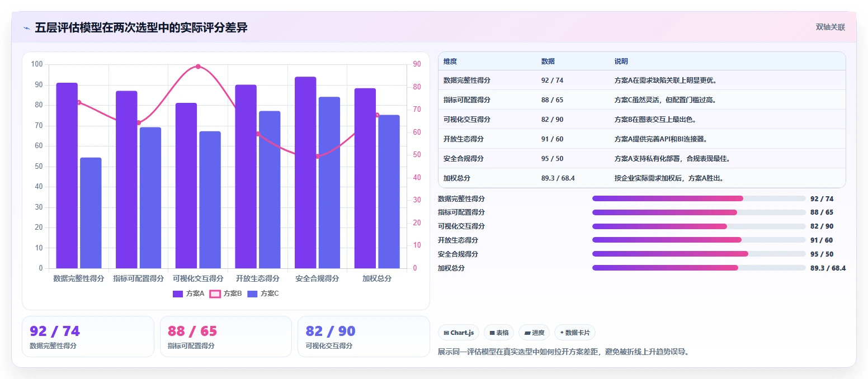This screenshot has height=379, width=868.
Task: Click 方案A bar for 安全合规得分
Action: [x=305, y=173]
